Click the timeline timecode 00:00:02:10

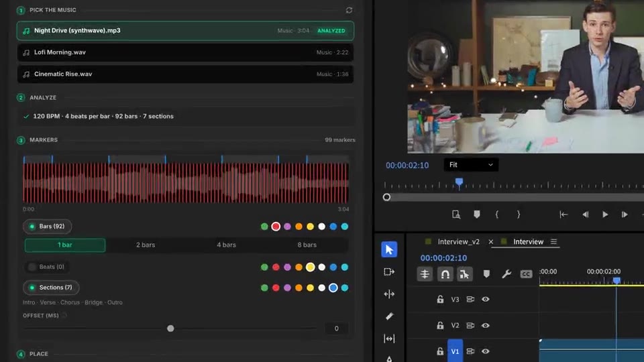click(443, 258)
